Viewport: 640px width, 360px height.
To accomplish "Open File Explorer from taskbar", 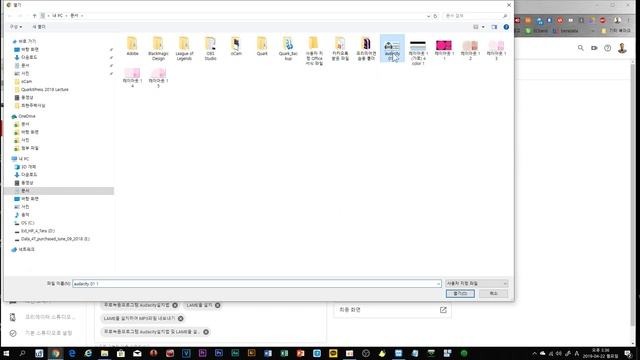I will tap(104, 353).
